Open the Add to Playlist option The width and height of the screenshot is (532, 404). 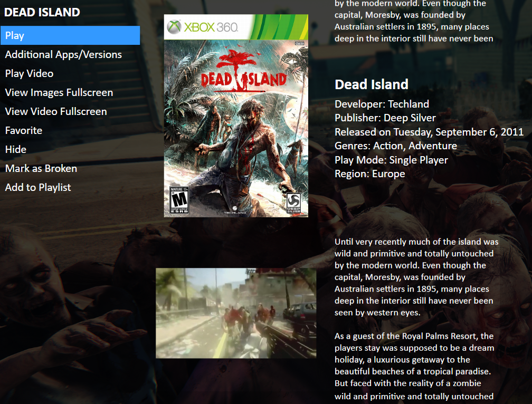pyautogui.click(x=38, y=187)
